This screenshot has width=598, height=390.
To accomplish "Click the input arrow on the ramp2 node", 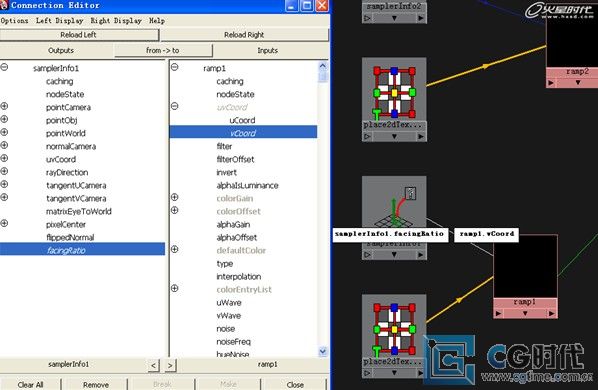I will 551,82.
